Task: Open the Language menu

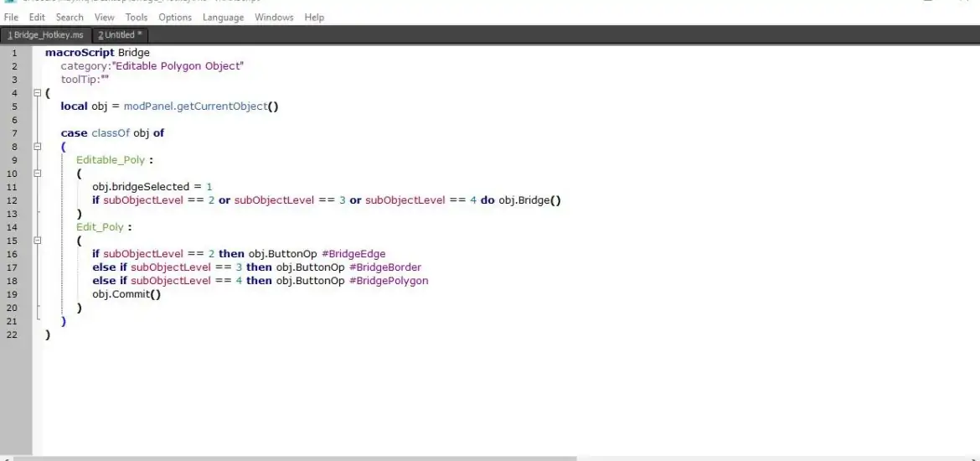Action: pos(224,17)
